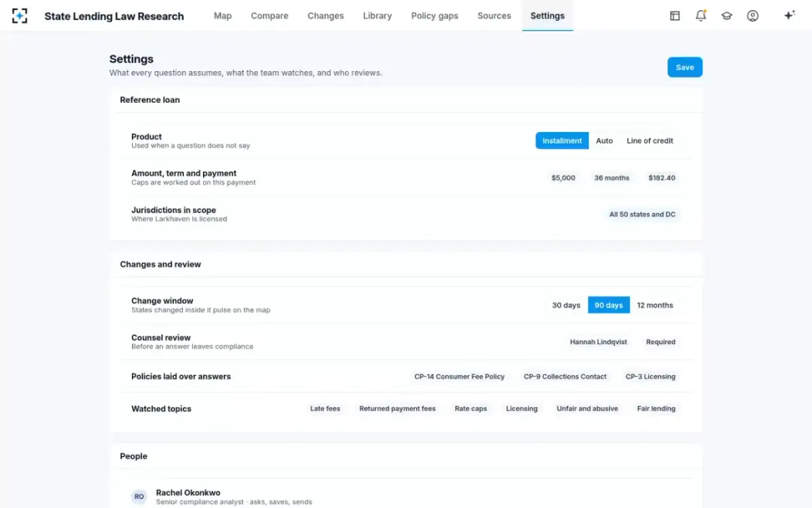Edit the $5,000 amount chip

pyautogui.click(x=563, y=178)
